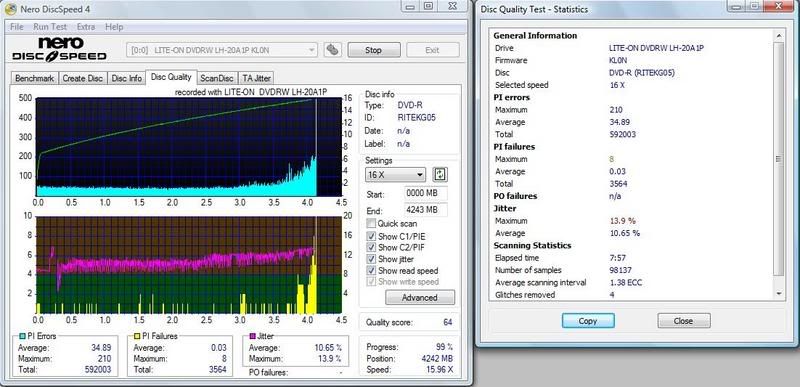Click the End MB input field

426,210
